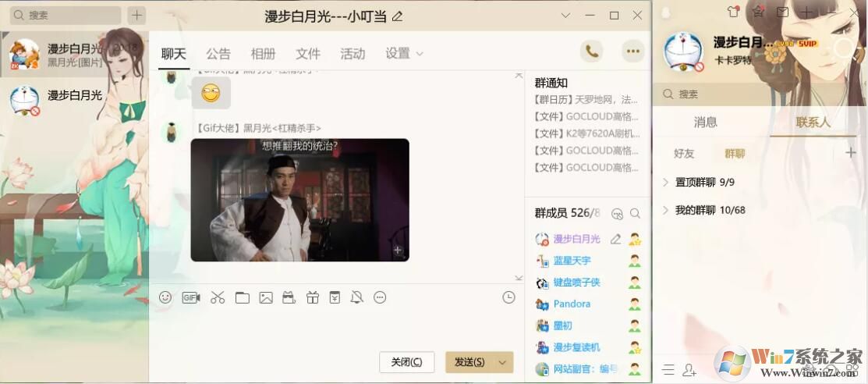The width and height of the screenshot is (868, 384).
Task: Open message history clock icon
Action: click(x=508, y=297)
